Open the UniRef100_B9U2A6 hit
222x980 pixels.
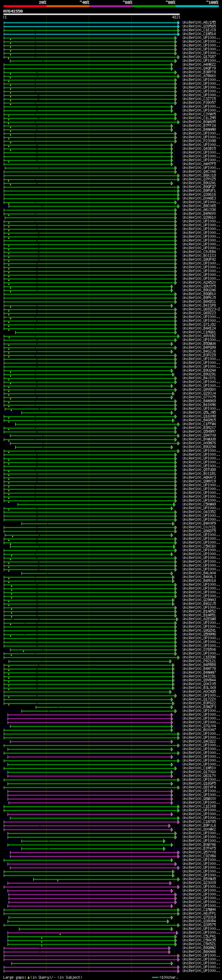coord(199,290)
